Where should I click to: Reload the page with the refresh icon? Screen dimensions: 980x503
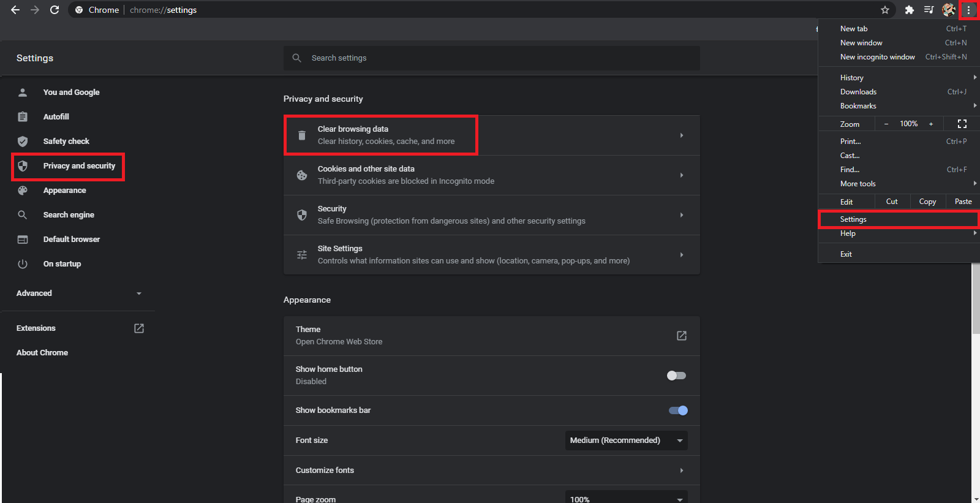tap(55, 10)
